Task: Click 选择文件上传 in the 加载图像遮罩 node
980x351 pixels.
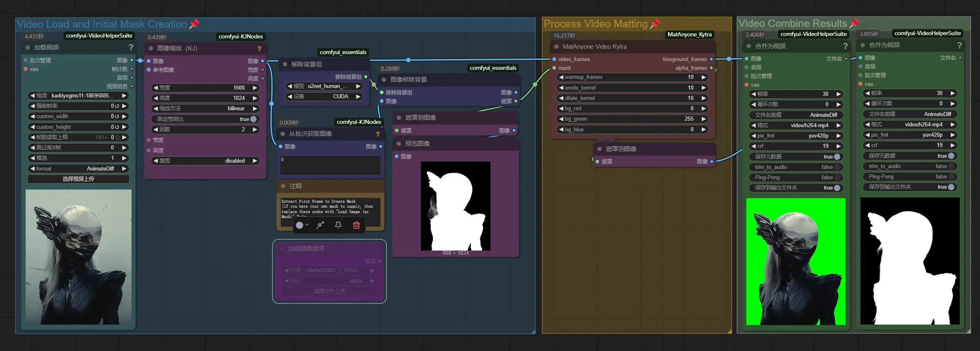Action: pyautogui.click(x=330, y=291)
